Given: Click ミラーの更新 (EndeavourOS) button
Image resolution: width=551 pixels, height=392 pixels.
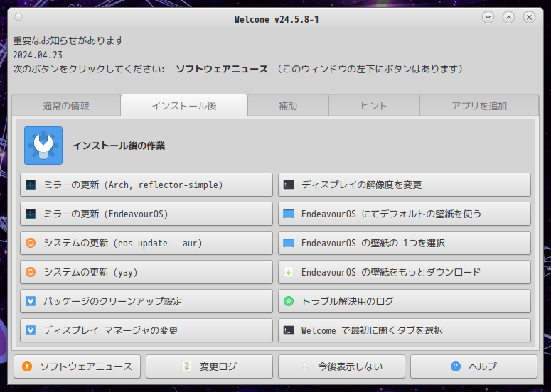Looking at the screenshot, I should tap(146, 214).
